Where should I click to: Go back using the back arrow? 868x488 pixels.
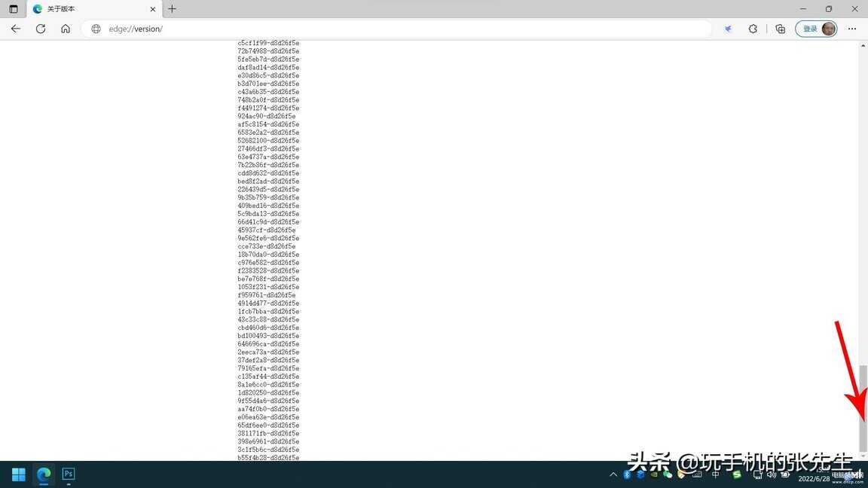click(16, 29)
